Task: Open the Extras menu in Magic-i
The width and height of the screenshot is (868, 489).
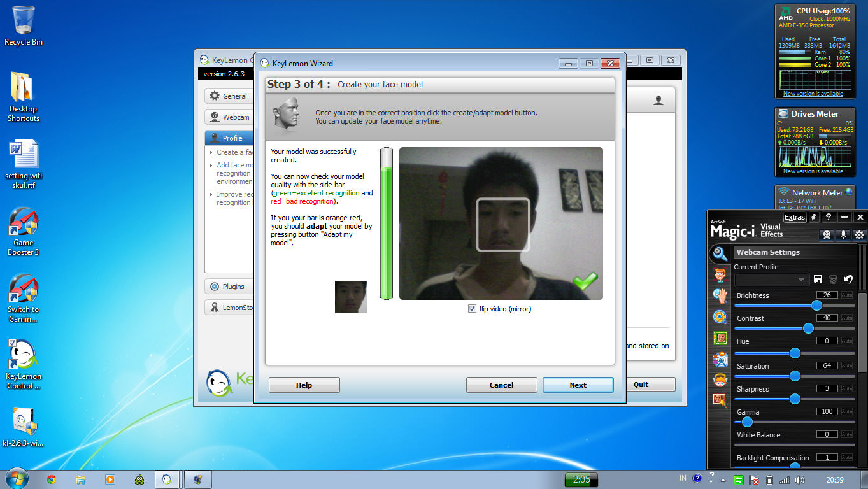Action: point(794,216)
